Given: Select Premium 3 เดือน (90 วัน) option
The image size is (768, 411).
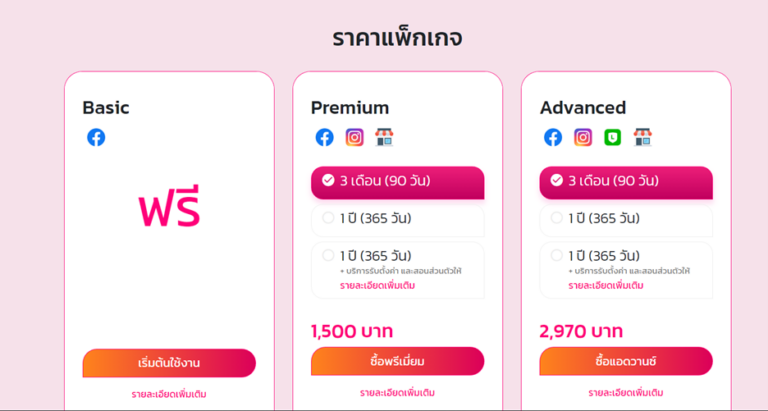Looking at the screenshot, I should [398, 181].
